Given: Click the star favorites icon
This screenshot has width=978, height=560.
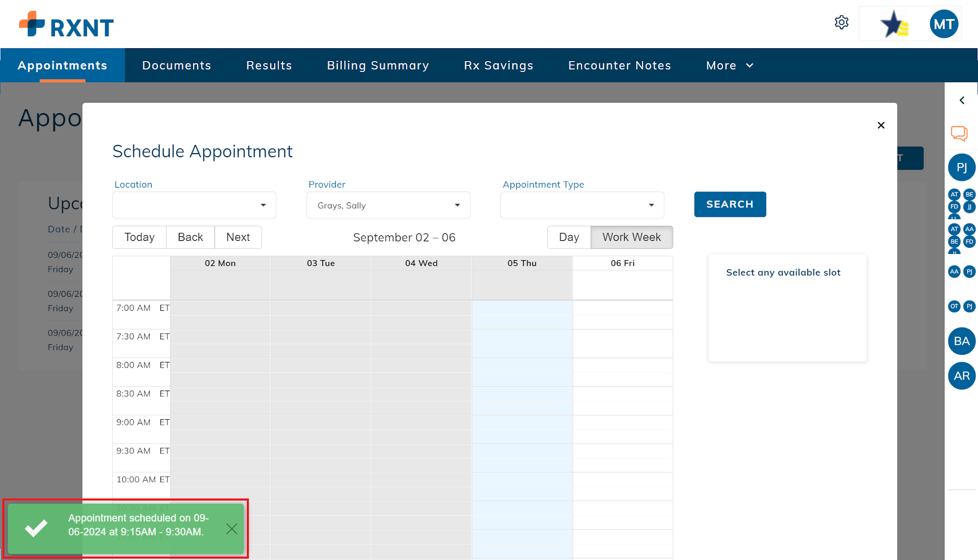Looking at the screenshot, I should click(894, 24).
